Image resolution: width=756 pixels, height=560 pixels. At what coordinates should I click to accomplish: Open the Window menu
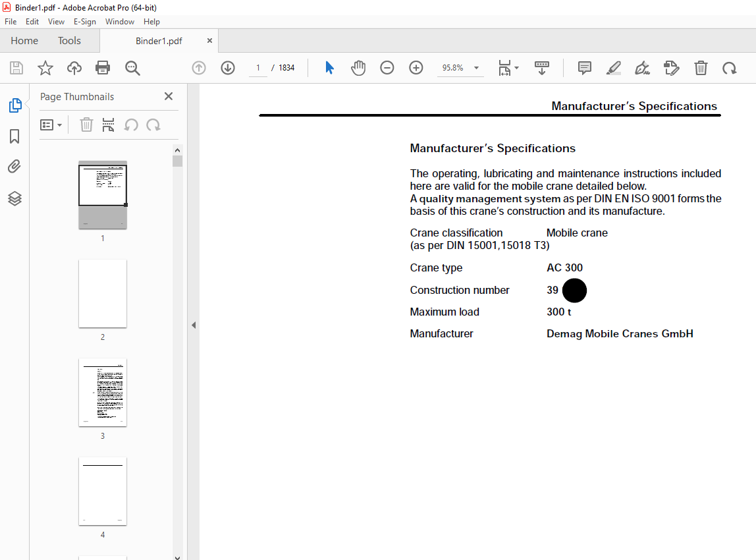pyautogui.click(x=120, y=22)
